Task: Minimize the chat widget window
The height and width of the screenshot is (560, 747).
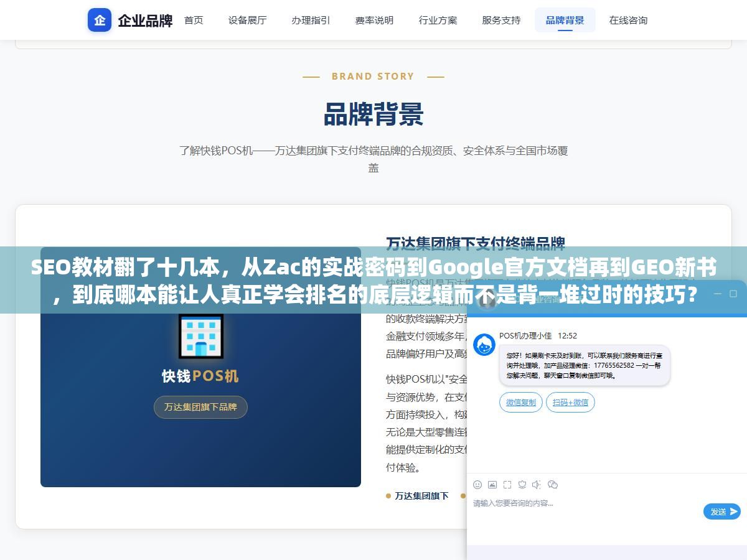Action: coord(716,294)
